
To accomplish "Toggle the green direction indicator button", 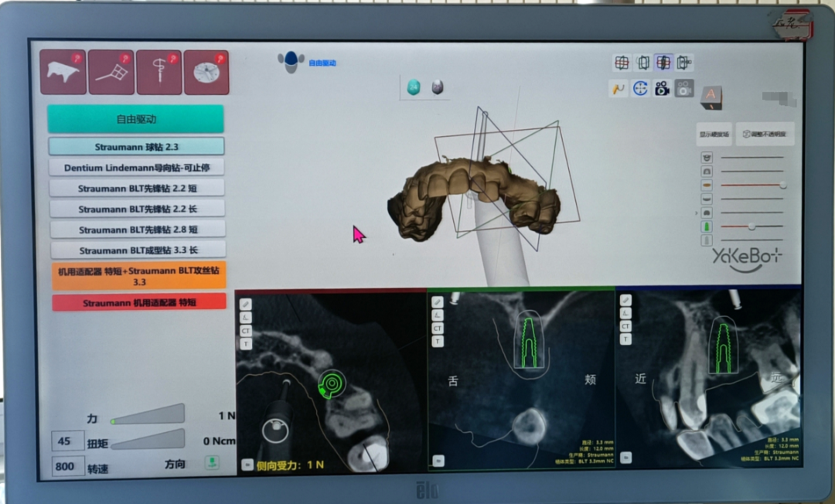I will (211, 463).
